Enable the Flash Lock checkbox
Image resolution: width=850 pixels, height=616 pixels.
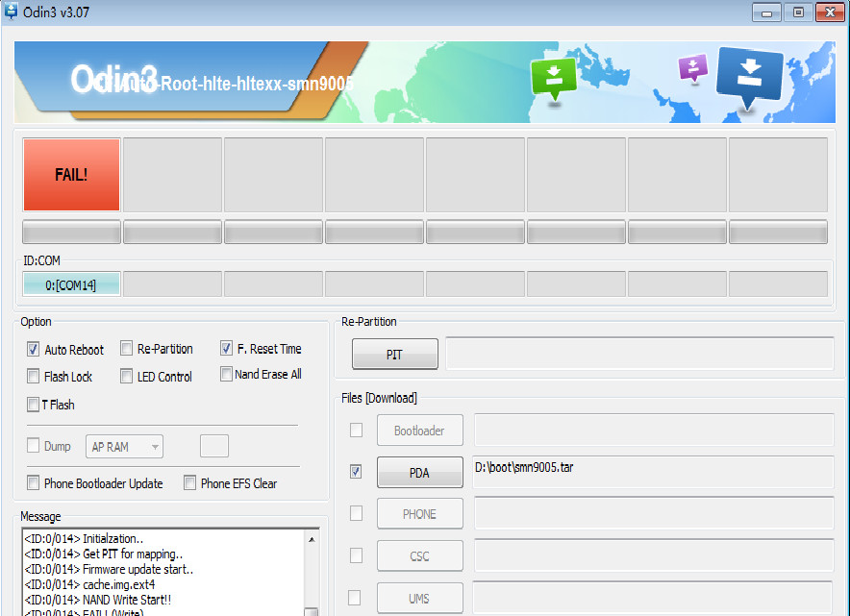[x=33, y=376]
